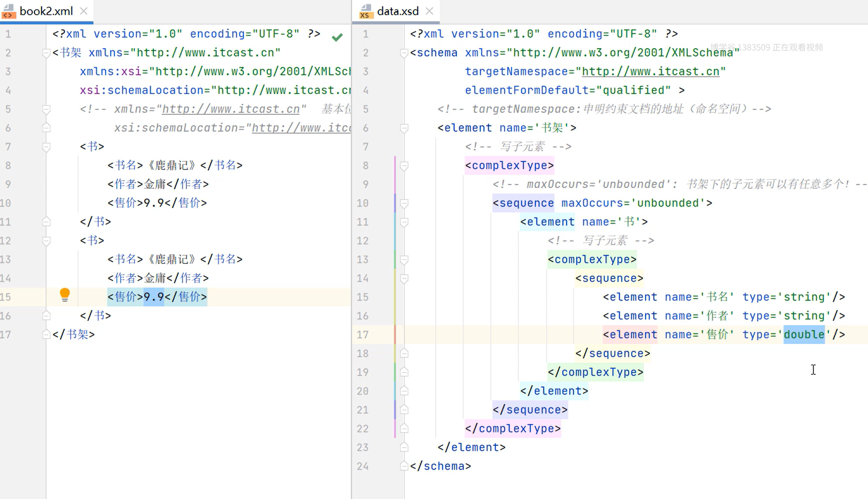Fold the inner complexType on line 13
This screenshot has width=868, height=499.
[x=404, y=260]
